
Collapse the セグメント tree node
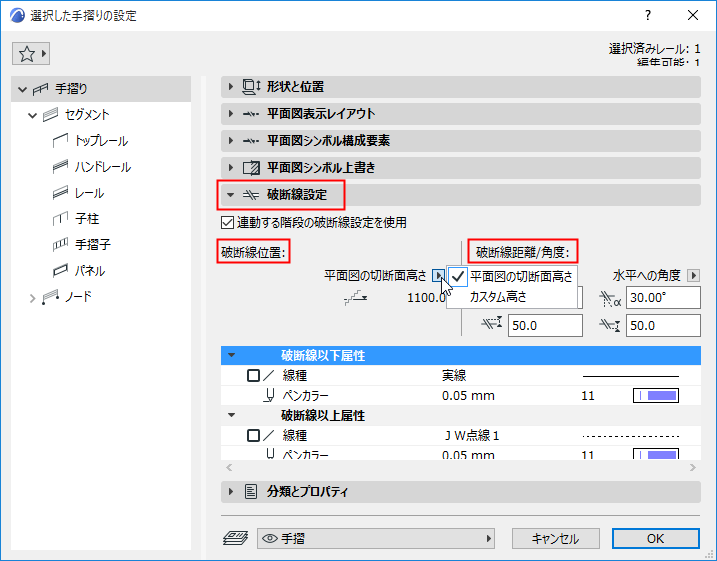point(32,115)
